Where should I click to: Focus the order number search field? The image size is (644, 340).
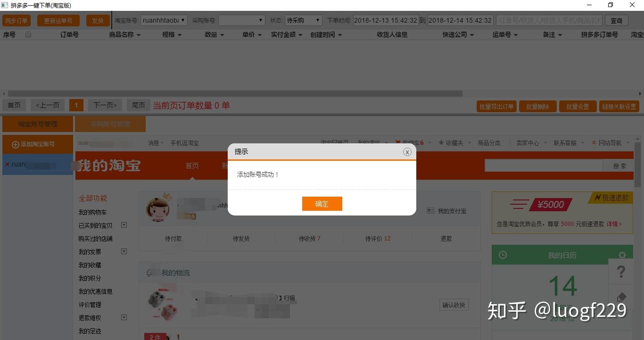tap(550, 20)
